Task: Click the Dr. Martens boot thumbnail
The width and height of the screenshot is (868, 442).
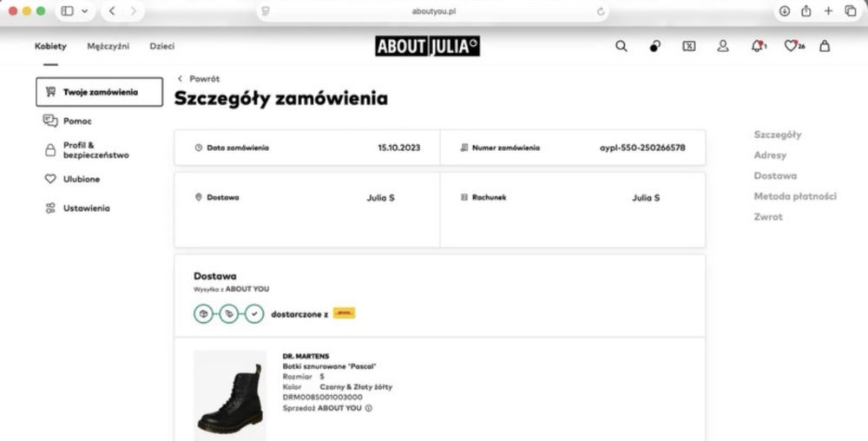Action: click(230, 394)
